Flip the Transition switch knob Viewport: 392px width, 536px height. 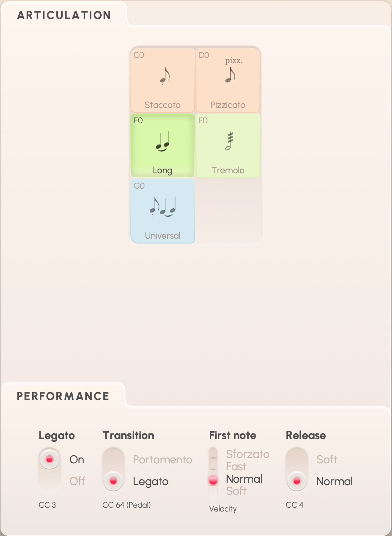[x=113, y=481]
